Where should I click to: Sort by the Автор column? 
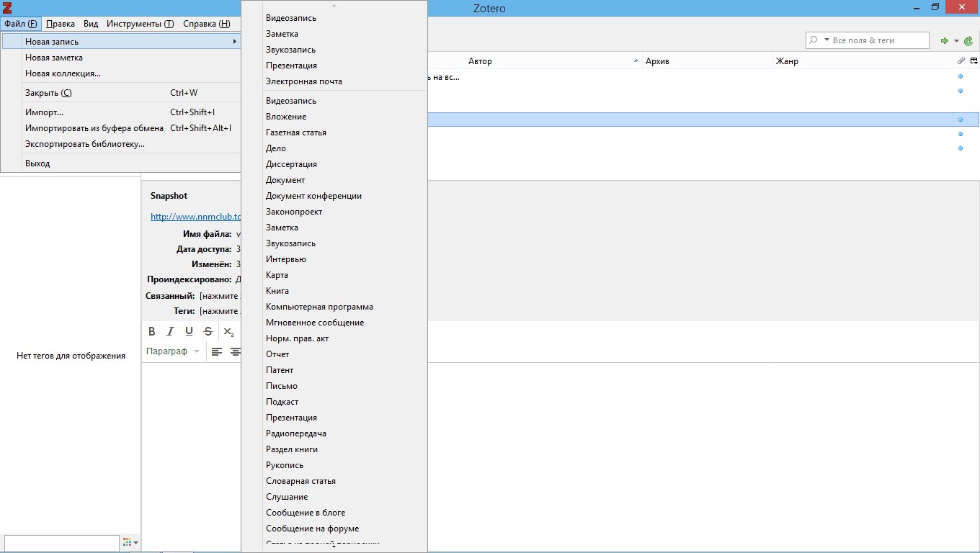coord(553,61)
